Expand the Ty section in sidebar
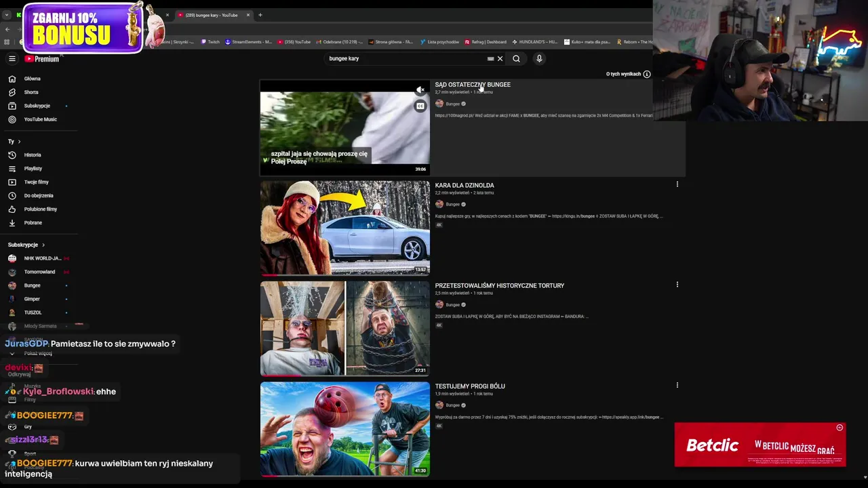Viewport: 868px width, 488px height. coord(14,142)
